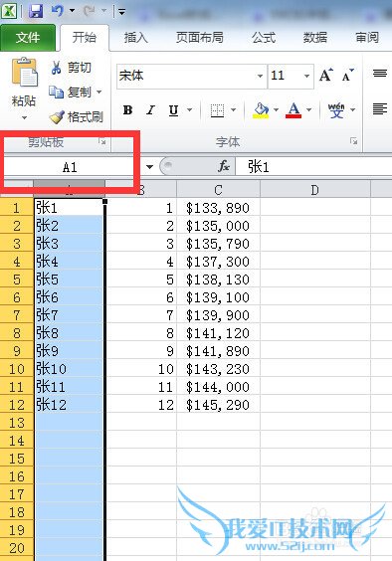Screen dimensions: 392x561
Task: Toggle italic formatting
Action: point(150,109)
